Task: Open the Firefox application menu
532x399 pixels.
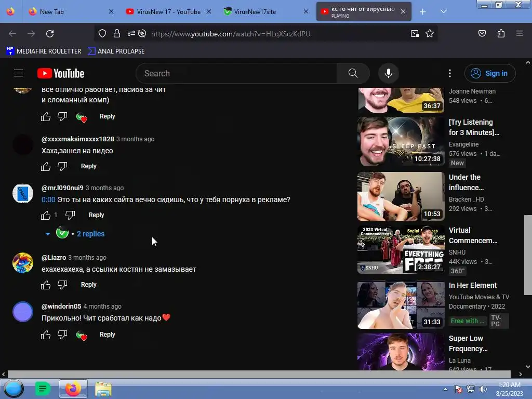Action: click(520, 33)
